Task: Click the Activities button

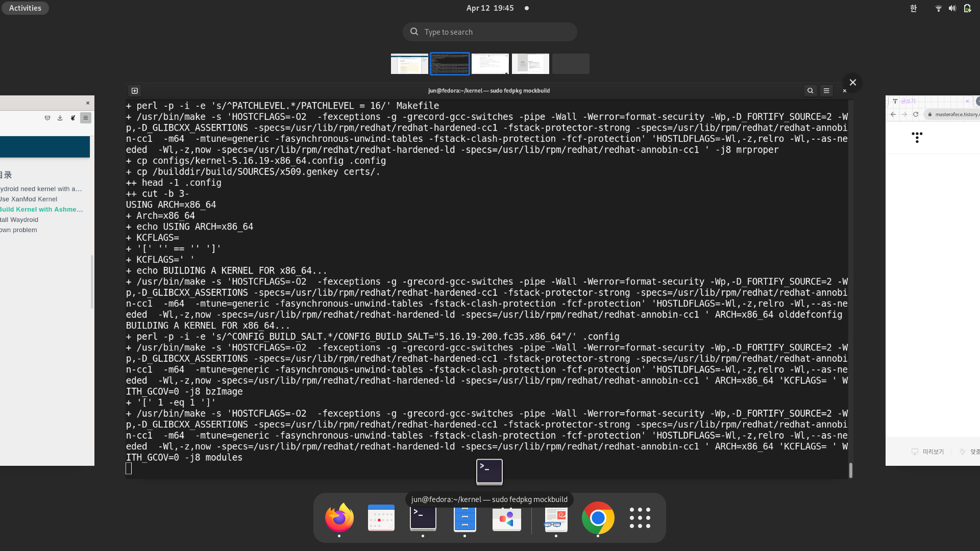Action: click(x=25, y=8)
